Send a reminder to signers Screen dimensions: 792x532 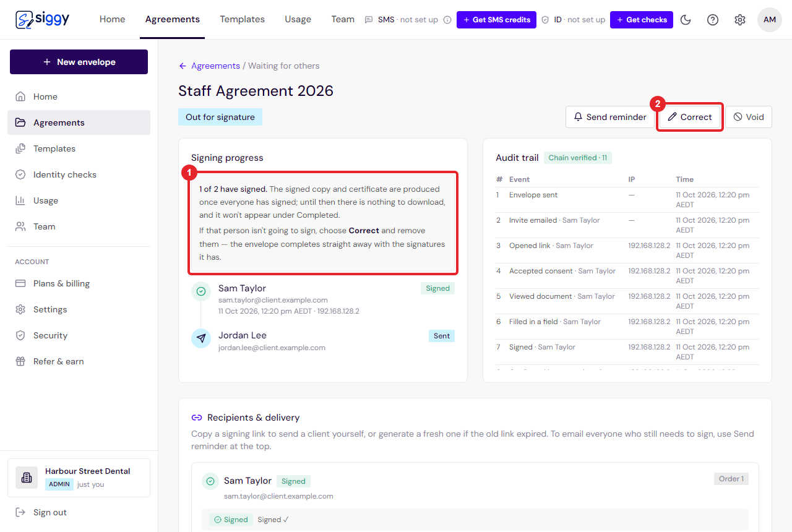point(610,117)
